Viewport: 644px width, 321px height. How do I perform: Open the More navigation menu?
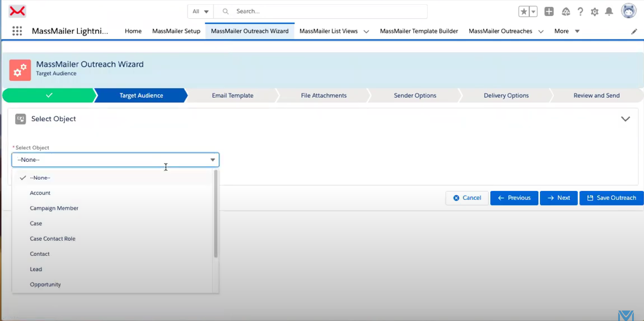pos(567,31)
